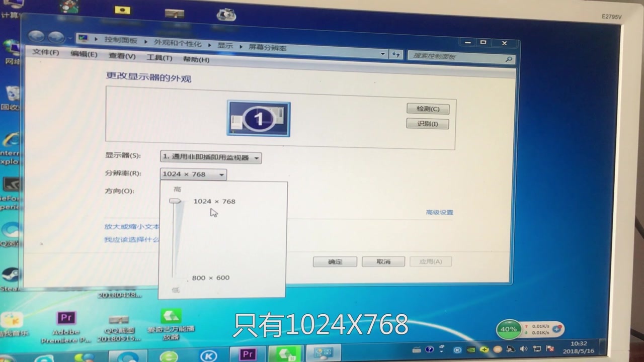Collapse the 1024 × 768 resolution dropdown
Screen dimensions: 644x362
[194, 174]
